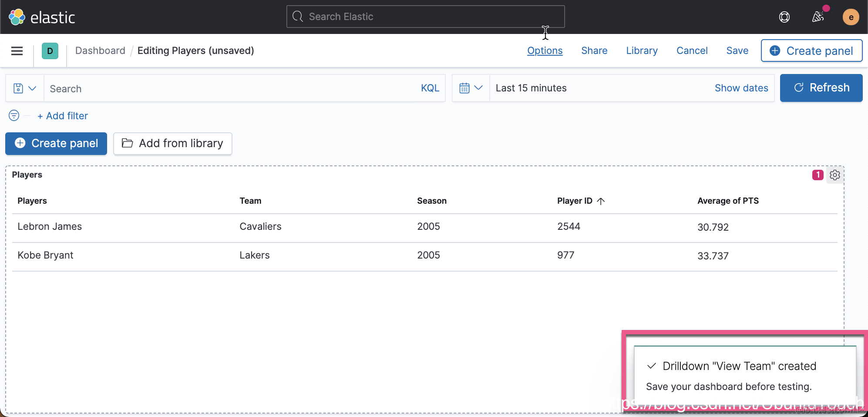Image resolution: width=868 pixels, height=417 pixels.
Task: Click the Editing Players (unsaved) breadcrumb
Action: (195, 50)
